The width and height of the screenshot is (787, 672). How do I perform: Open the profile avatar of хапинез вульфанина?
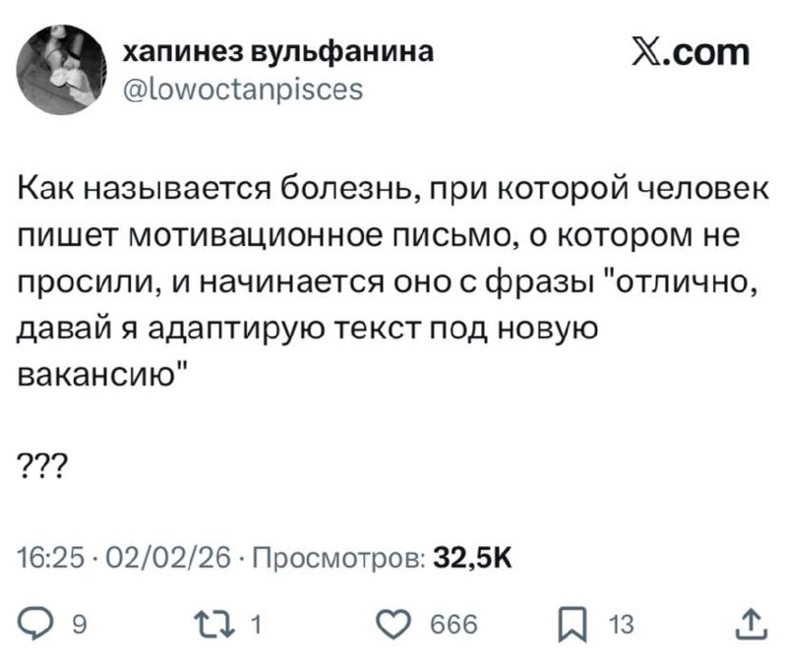(59, 69)
